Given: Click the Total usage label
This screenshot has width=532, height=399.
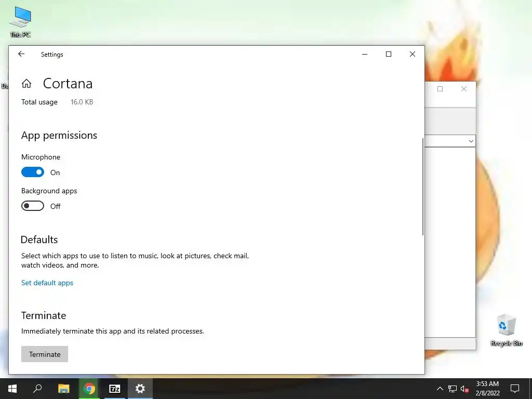Looking at the screenshot, I should (x=39, y=102).
